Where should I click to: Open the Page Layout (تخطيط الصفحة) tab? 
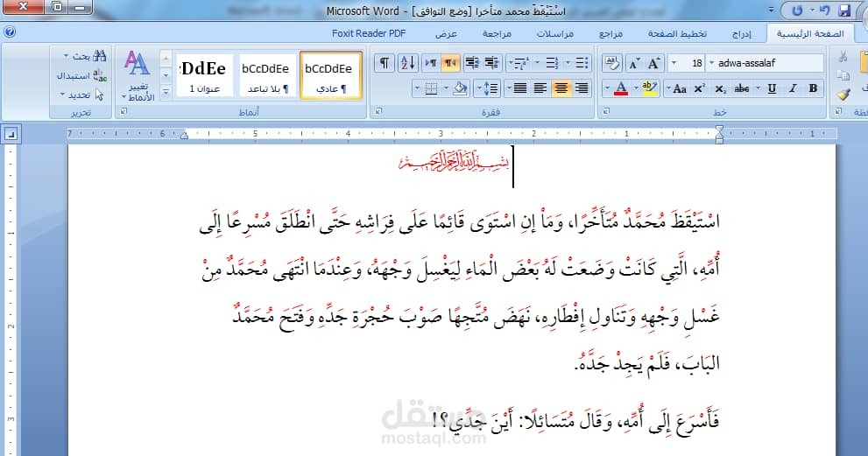click(x=677, y=34)
